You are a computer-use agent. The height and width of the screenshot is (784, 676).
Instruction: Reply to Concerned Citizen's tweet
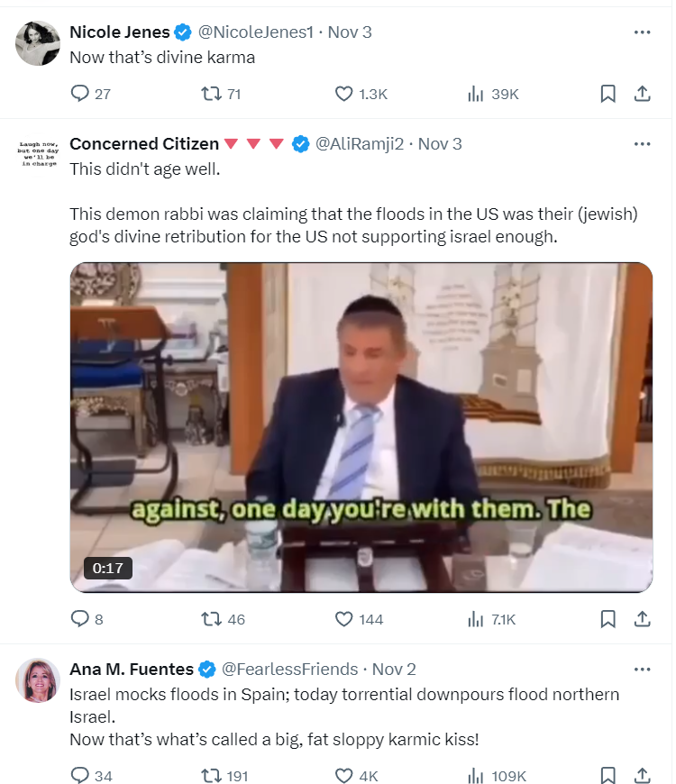pos(80,619)
